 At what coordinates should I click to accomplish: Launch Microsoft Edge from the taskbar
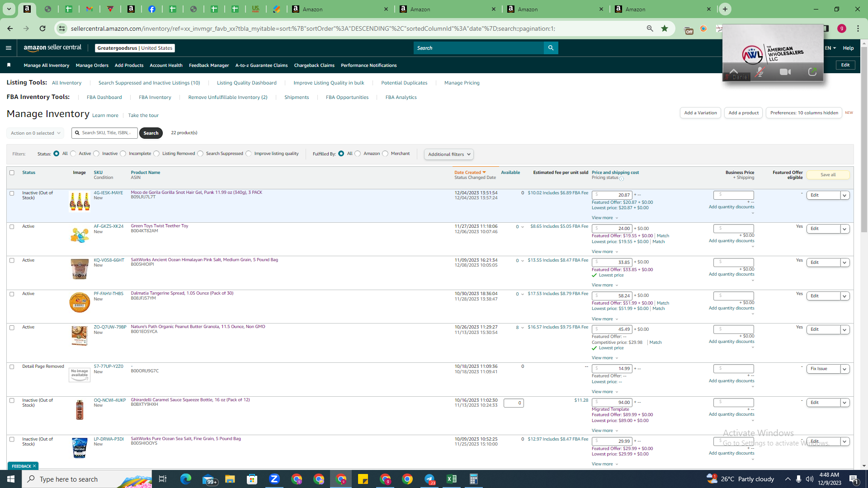186,479
